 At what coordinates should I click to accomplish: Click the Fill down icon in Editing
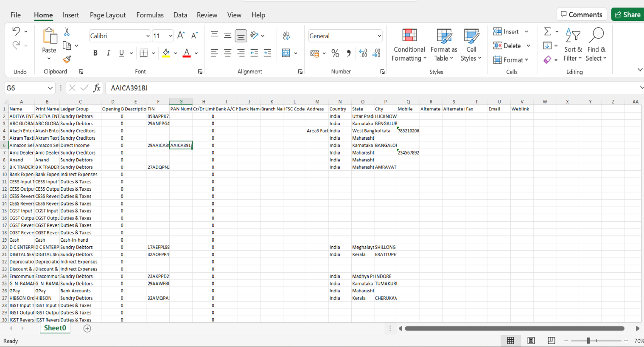pyautogui.click(x=547, y=45)
